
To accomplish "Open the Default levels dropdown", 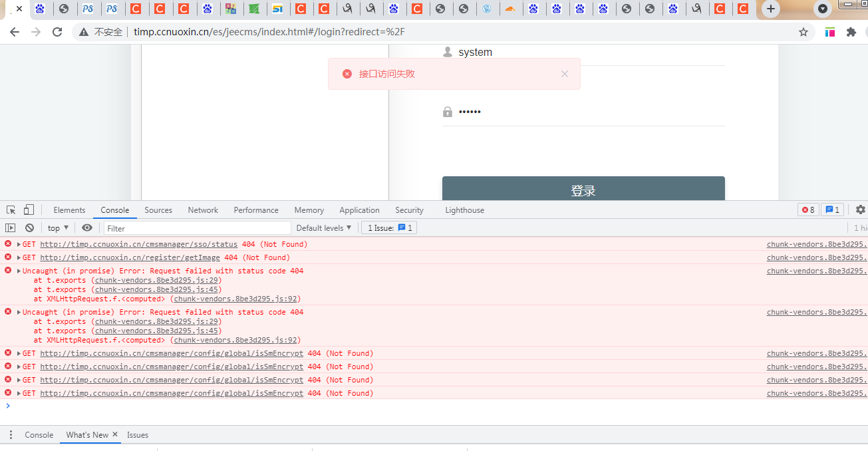I will [x=324, y=228].
